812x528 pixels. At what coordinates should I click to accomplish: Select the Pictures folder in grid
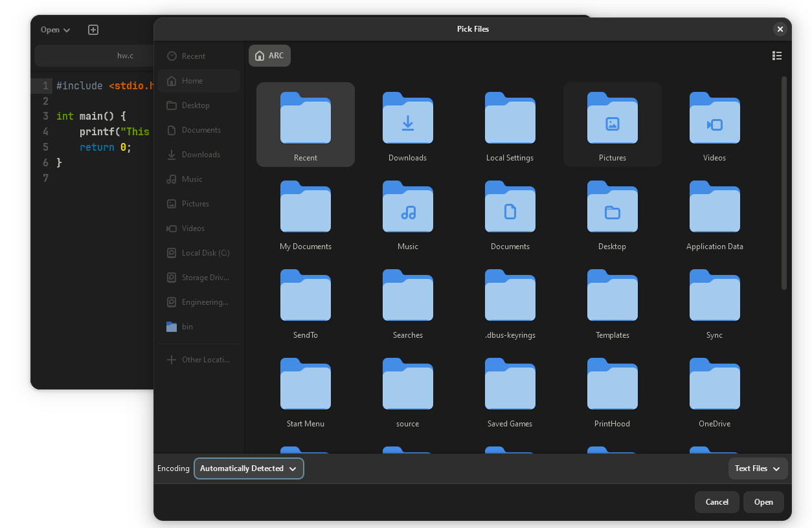point(613,125)
